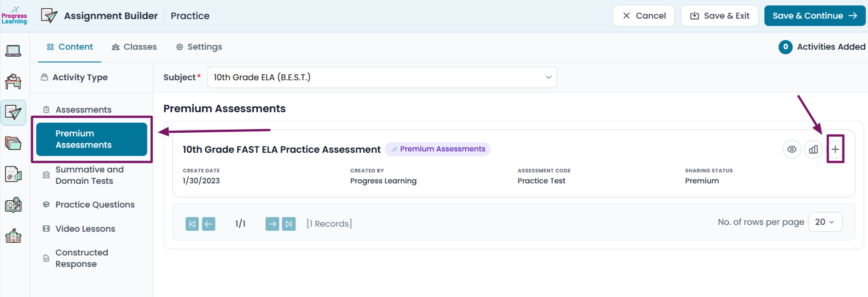Preview assessment with the eye icon

point(792,149)
